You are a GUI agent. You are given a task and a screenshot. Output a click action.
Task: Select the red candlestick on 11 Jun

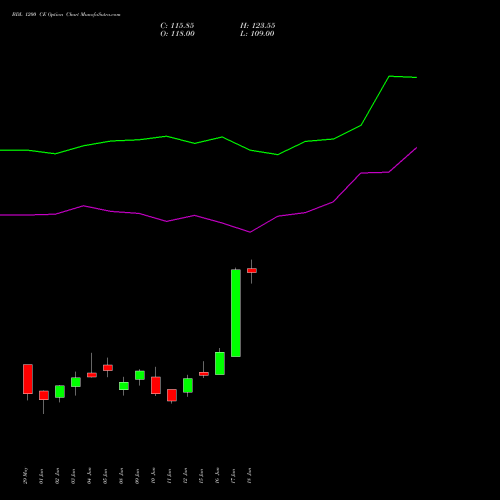pos(172,395)
